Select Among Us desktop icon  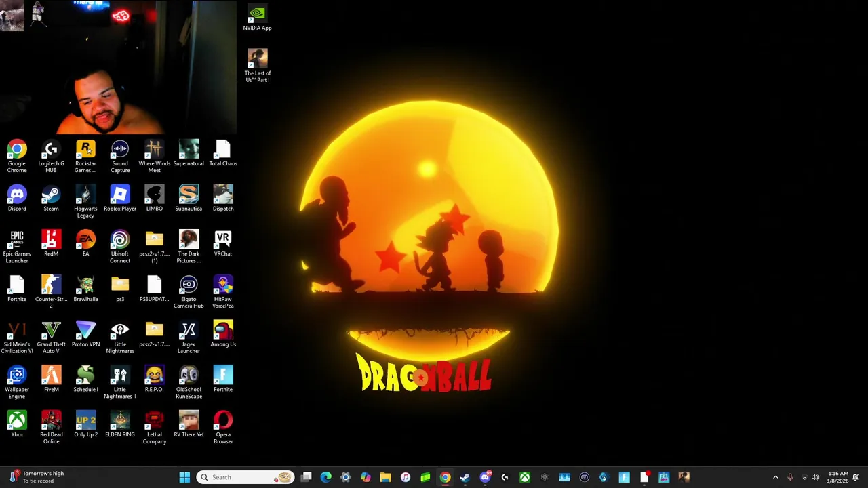click(x=223, y=334)
